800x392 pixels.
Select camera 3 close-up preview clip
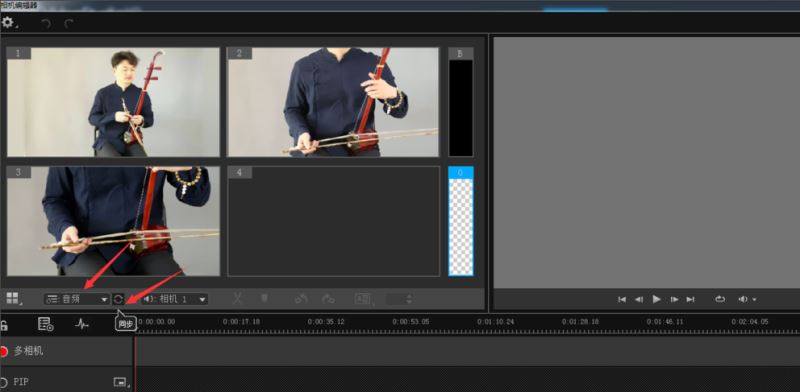point(113,220)
